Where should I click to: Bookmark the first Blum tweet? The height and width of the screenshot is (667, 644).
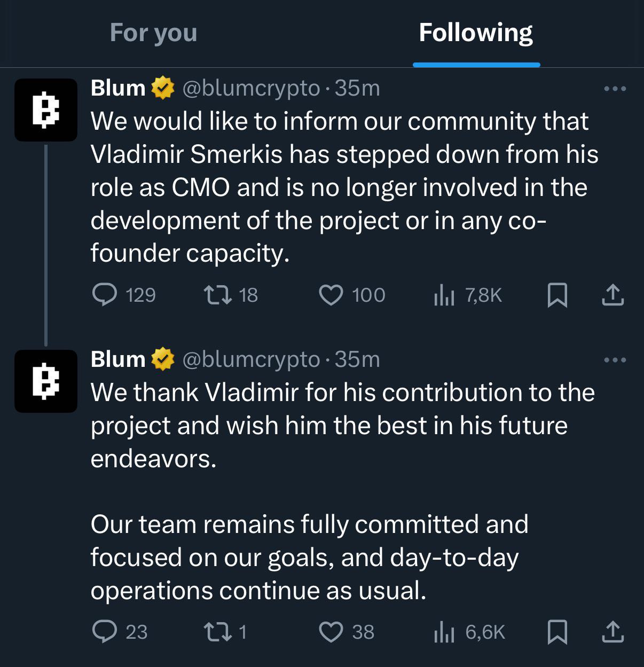[x=557, y=295]
